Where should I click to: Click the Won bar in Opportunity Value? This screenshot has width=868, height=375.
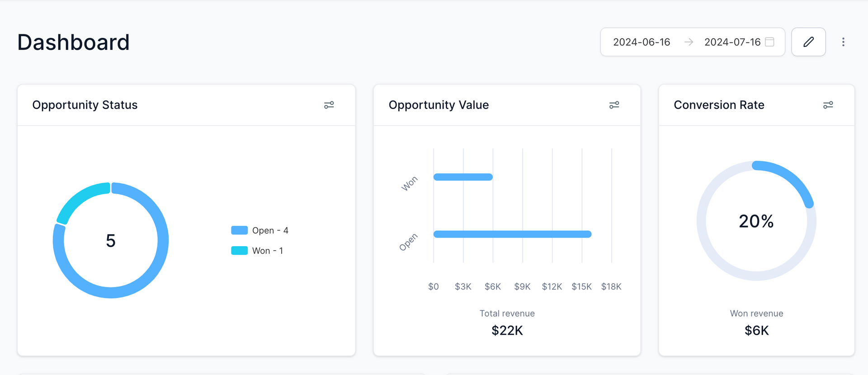point(462,177)
